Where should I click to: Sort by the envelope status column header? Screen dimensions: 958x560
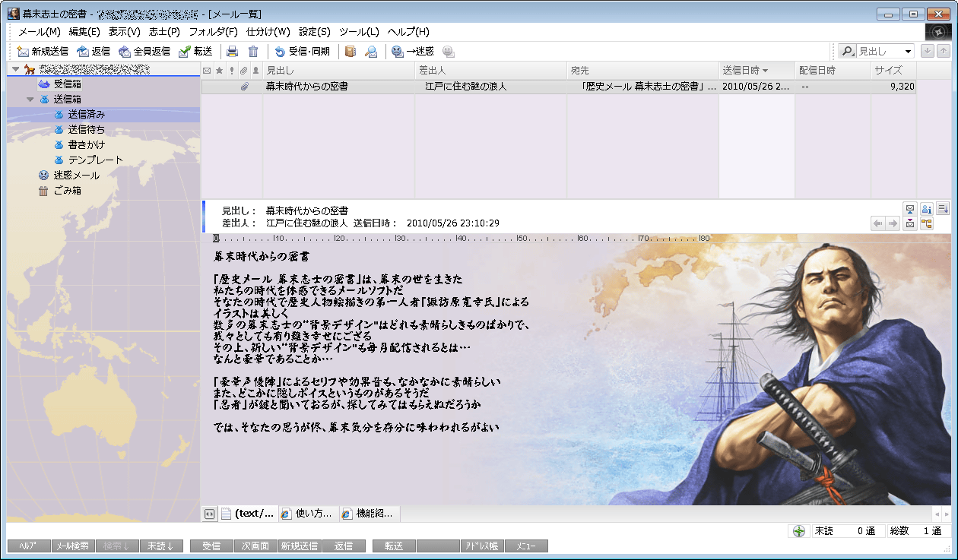pos(207,71)
